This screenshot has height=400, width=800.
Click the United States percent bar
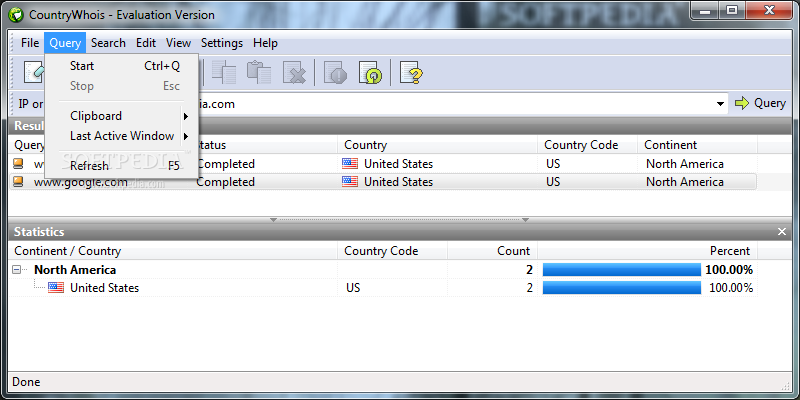(621, 288)
